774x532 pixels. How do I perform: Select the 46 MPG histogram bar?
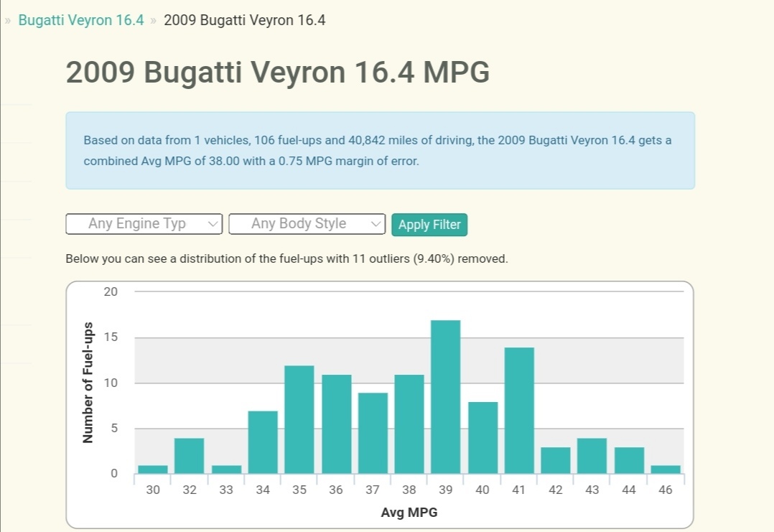pos(666,470)
